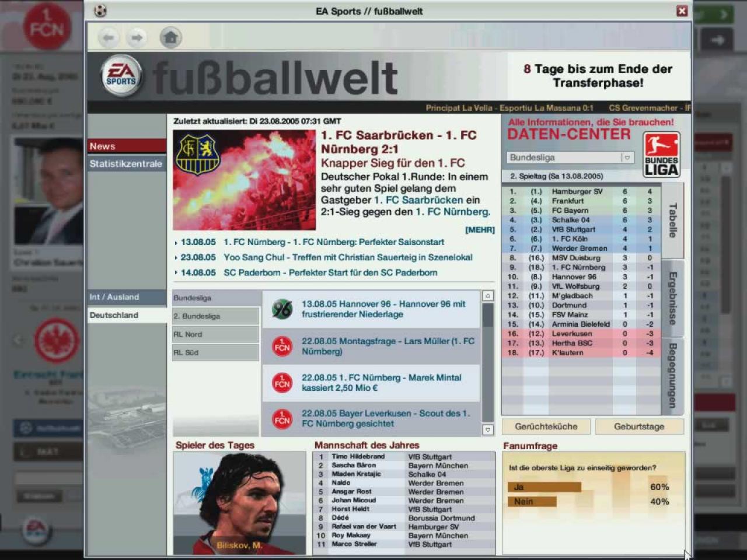
Task: Open the home page via house icon
Action: coord(170,38)
